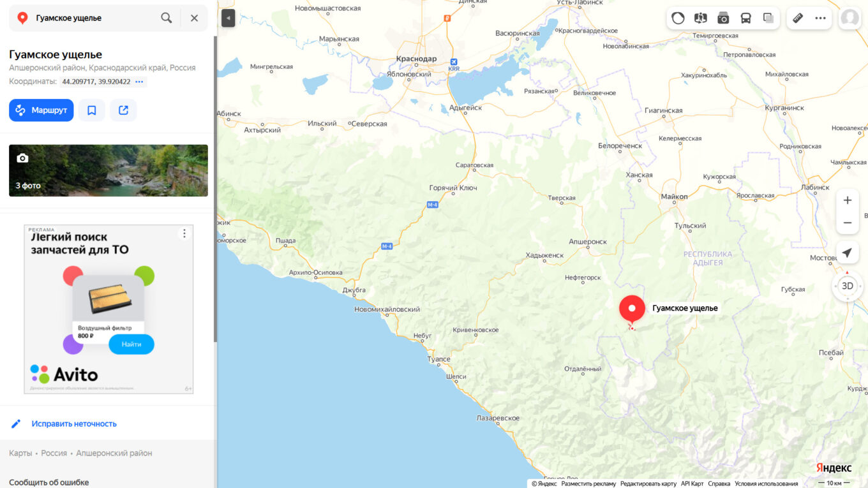The height and width of the screenshot is (488, 868).
Task: Click Сообщить об ошибке at the panel bottom
Action: click(49, 482)
